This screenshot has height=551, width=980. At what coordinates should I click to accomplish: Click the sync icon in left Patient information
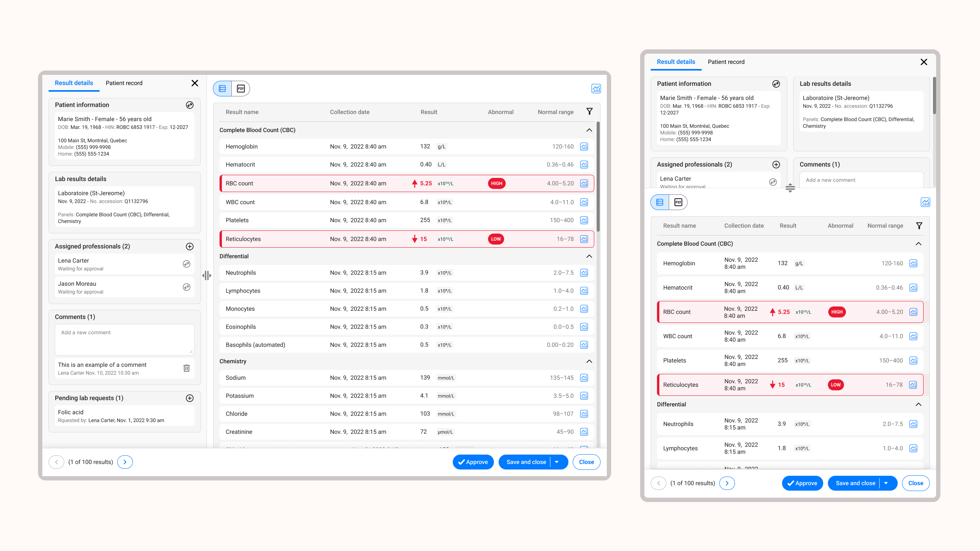(x=190, y=105)
